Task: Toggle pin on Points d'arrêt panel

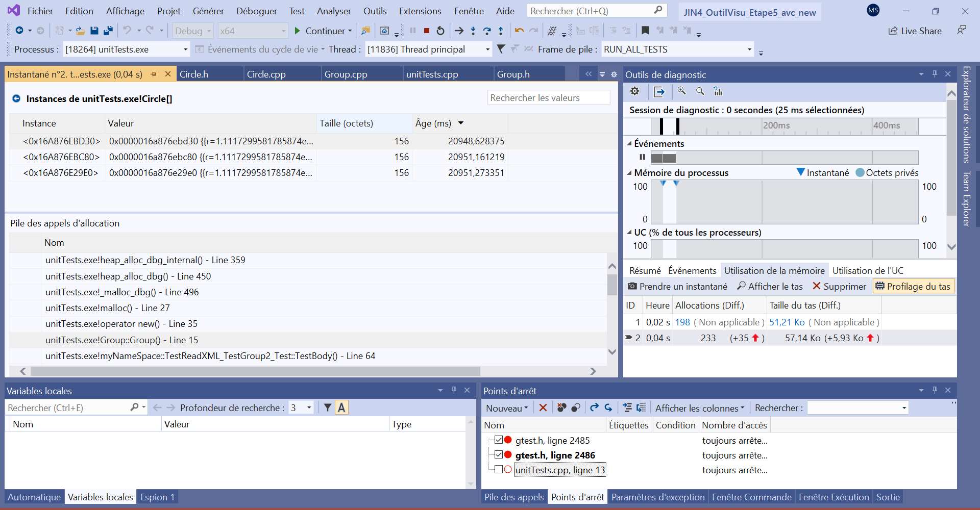Action: [935, 390]
